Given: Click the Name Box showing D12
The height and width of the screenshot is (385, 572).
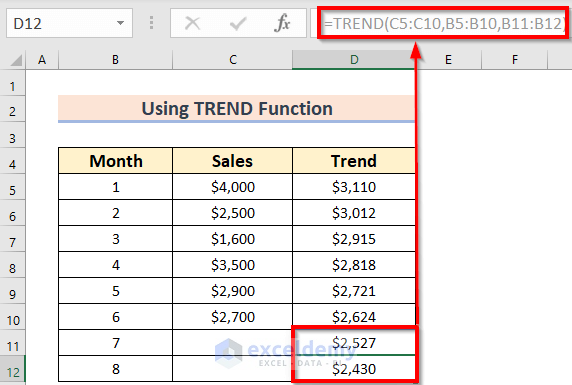Looking at the screenshot, I should click(69, 24).
